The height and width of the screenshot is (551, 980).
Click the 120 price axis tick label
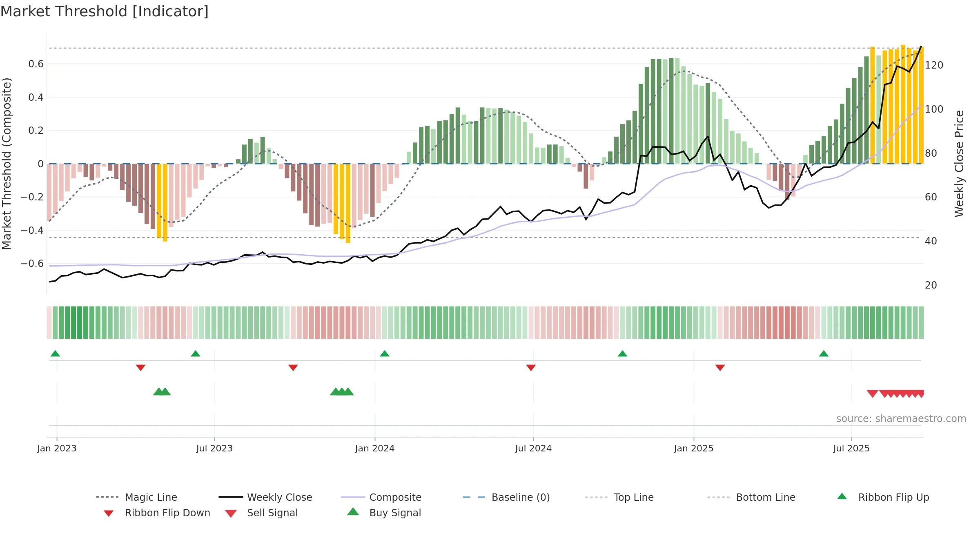[934, 65]
